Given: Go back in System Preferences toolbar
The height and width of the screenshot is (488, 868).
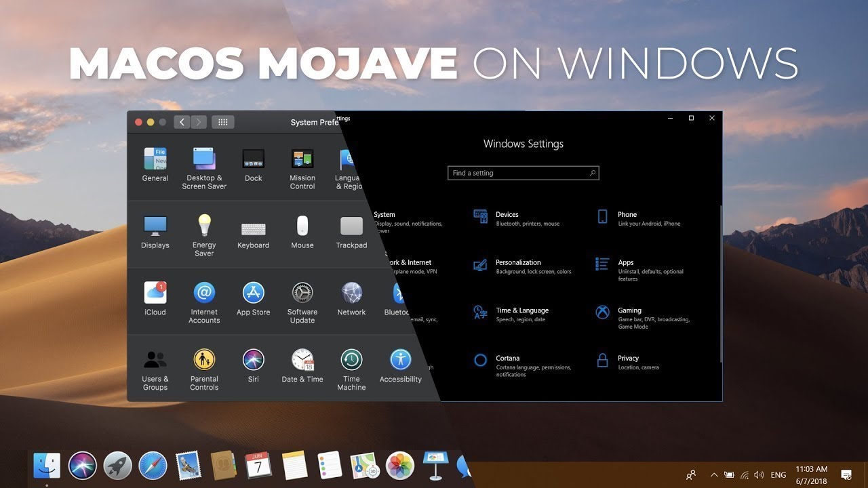Looking at the screenshot, I should (182, 122).
